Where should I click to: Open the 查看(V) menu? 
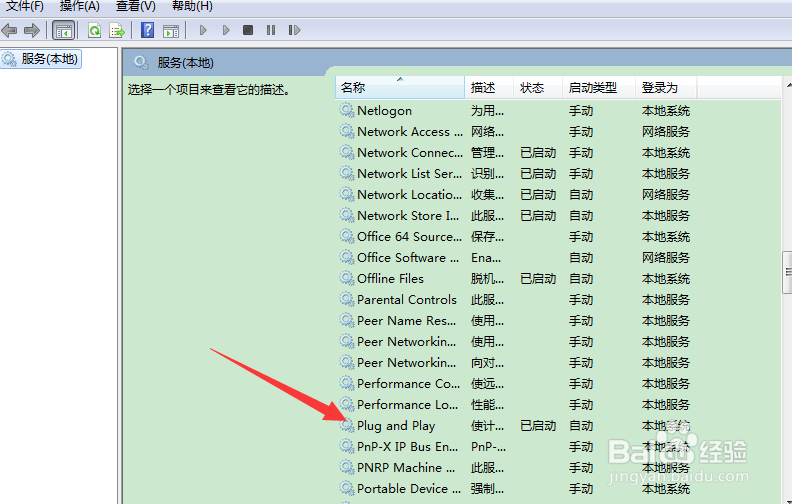click(x=135, y=6)
